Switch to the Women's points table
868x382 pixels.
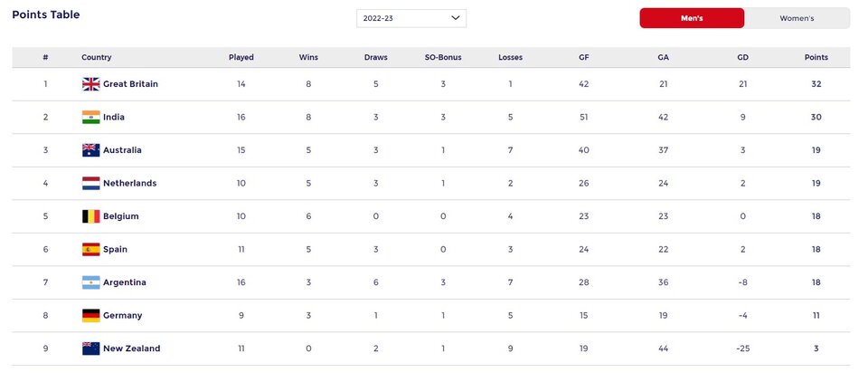[x=797, y=18]
